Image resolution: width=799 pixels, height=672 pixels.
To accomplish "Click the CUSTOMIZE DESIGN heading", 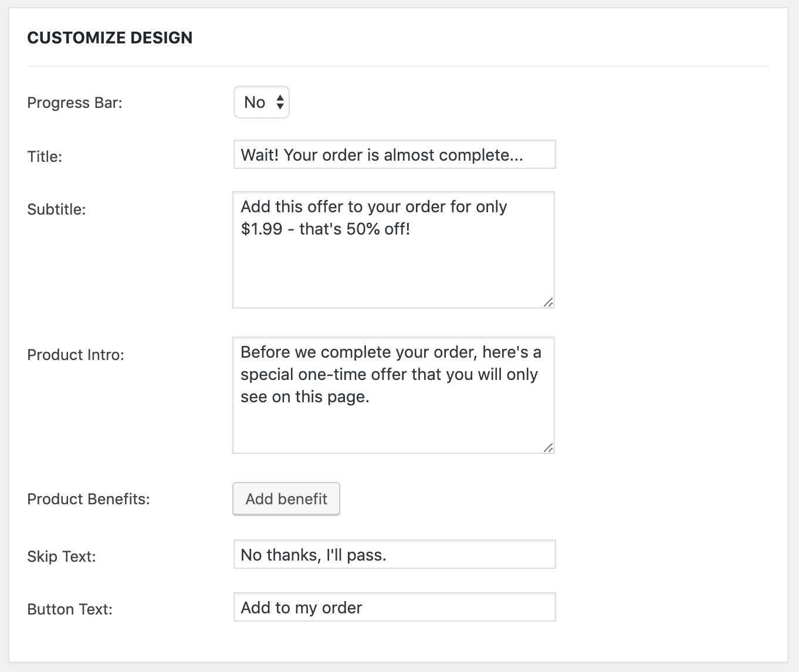I will (x=110, y=37).
